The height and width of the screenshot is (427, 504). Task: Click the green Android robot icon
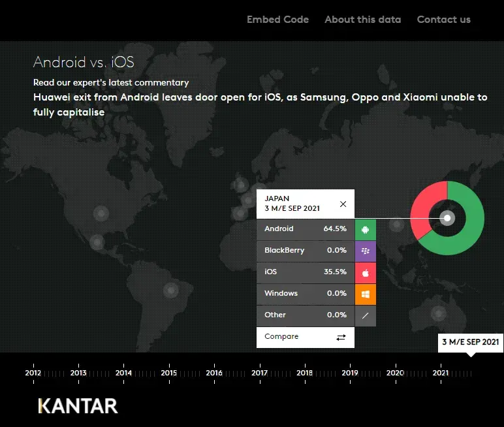(366, 229)
